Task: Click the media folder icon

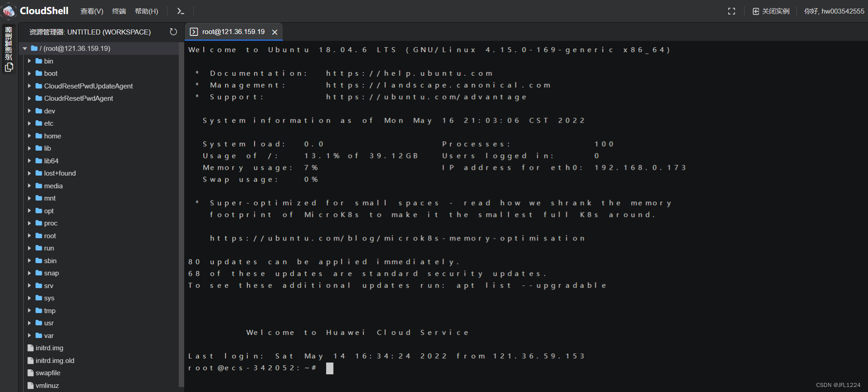Action: click(x=39, y=186)
